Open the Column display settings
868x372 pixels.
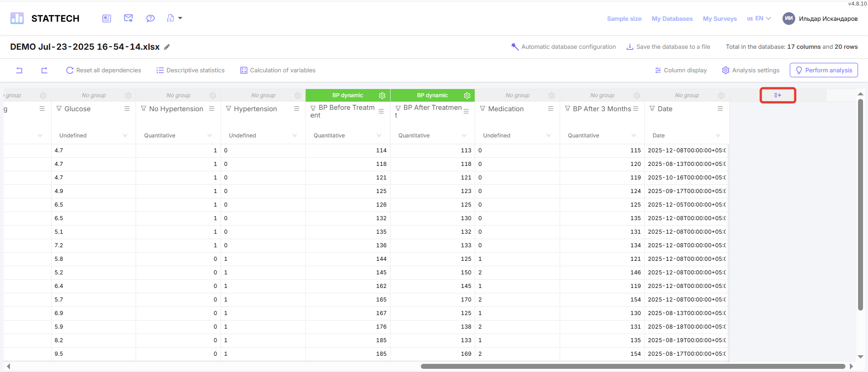tap(681, 70)
